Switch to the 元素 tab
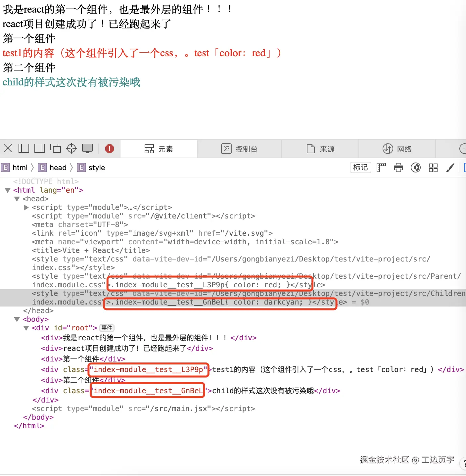Screen dimensions: 466x476 click(x=159, y=149)
